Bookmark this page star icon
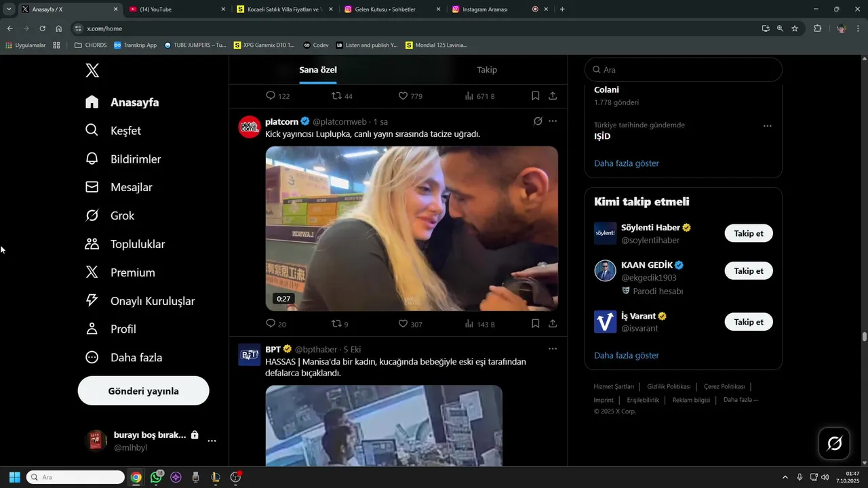 [x=795, y=28]
